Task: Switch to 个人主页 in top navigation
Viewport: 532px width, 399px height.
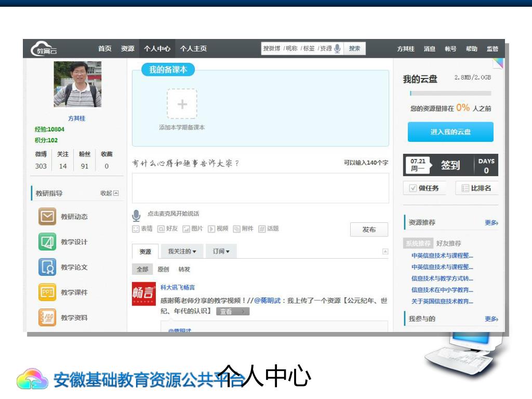Action: (193, 49)
